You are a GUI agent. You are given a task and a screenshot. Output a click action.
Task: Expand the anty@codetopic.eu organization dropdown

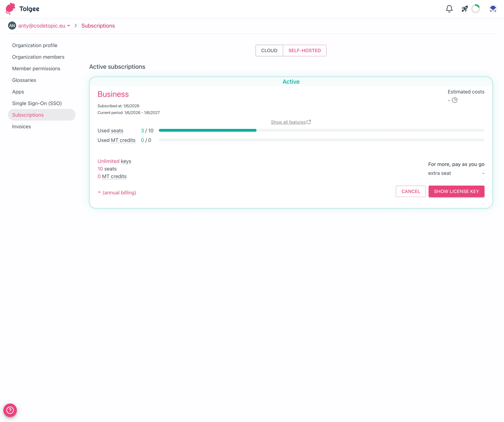(69, 26)
